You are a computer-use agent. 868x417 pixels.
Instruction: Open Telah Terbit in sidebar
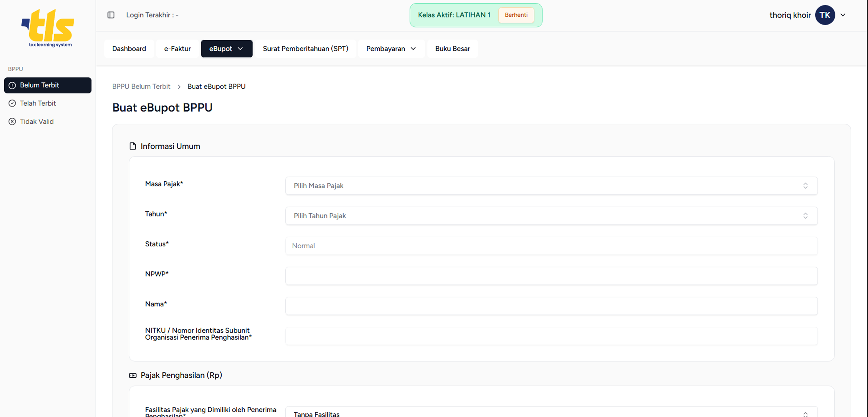pos(38,103)
